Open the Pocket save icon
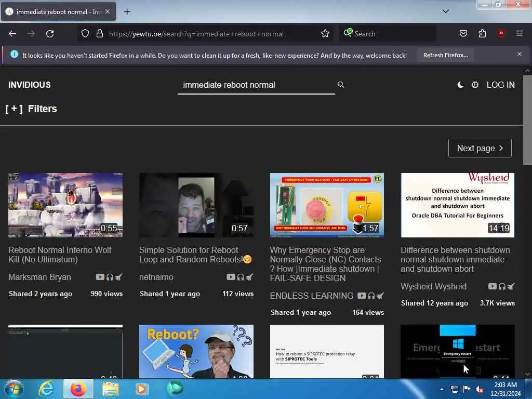 click(x=463, y=33)
